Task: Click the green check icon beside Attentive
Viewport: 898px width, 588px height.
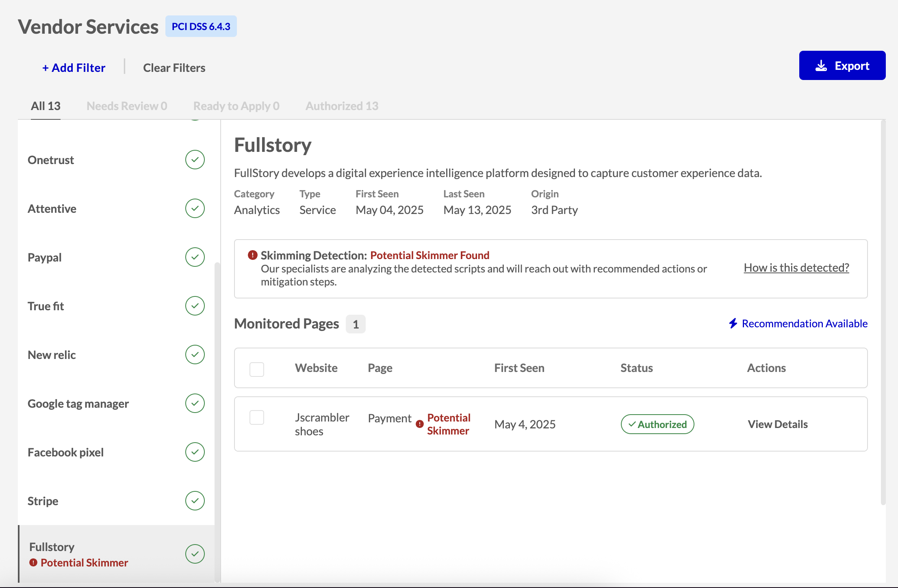Action: pos(195,208)
